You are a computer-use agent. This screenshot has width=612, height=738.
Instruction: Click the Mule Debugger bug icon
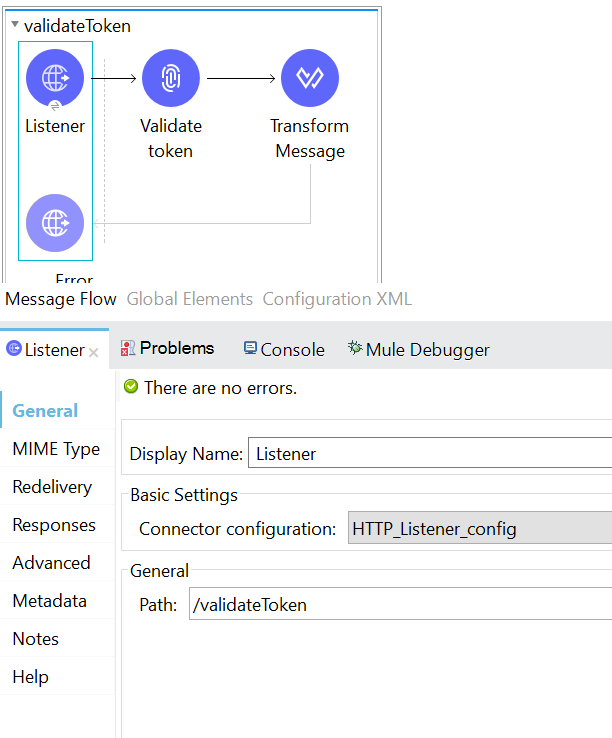click(355, 348)
